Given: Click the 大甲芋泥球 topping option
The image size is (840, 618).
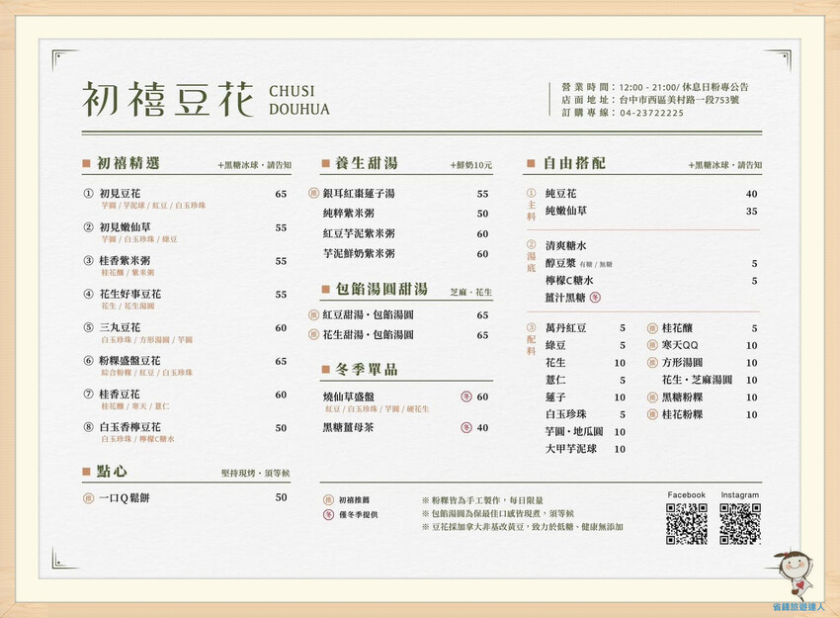Looking at the screenshot, I should [x=571, y=448].
